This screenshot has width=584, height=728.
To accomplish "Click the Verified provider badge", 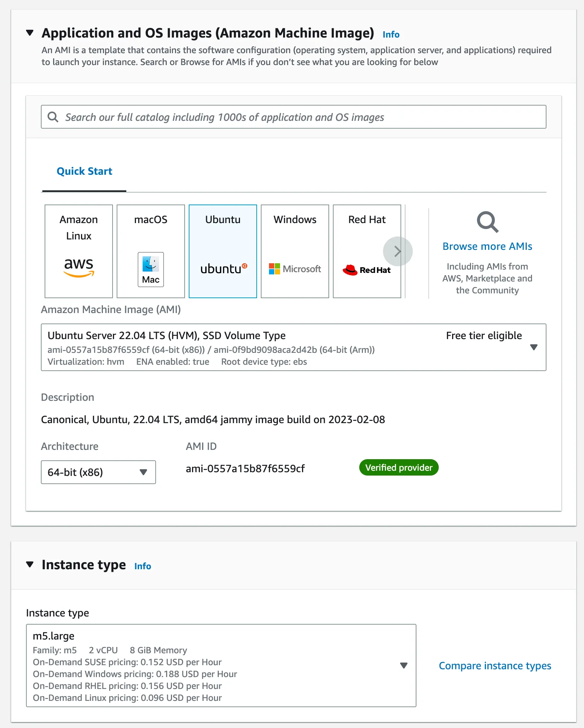I will click(x=399, y=467).
